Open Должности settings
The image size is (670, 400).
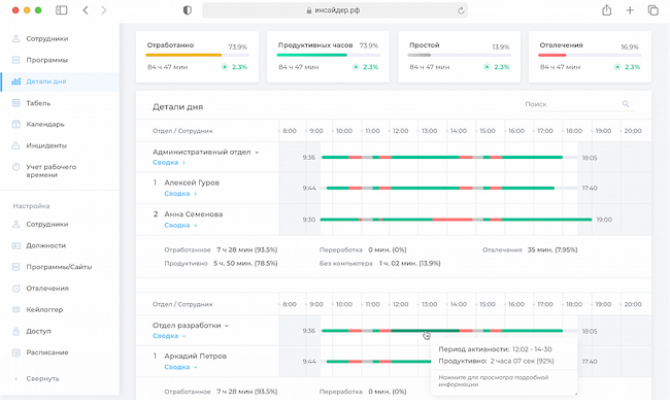46,245
